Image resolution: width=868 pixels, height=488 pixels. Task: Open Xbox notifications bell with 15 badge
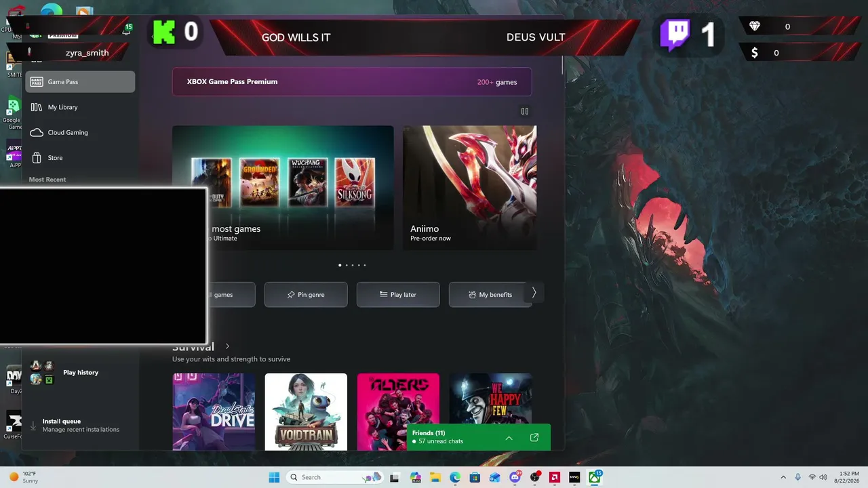[x=127, y=30]
